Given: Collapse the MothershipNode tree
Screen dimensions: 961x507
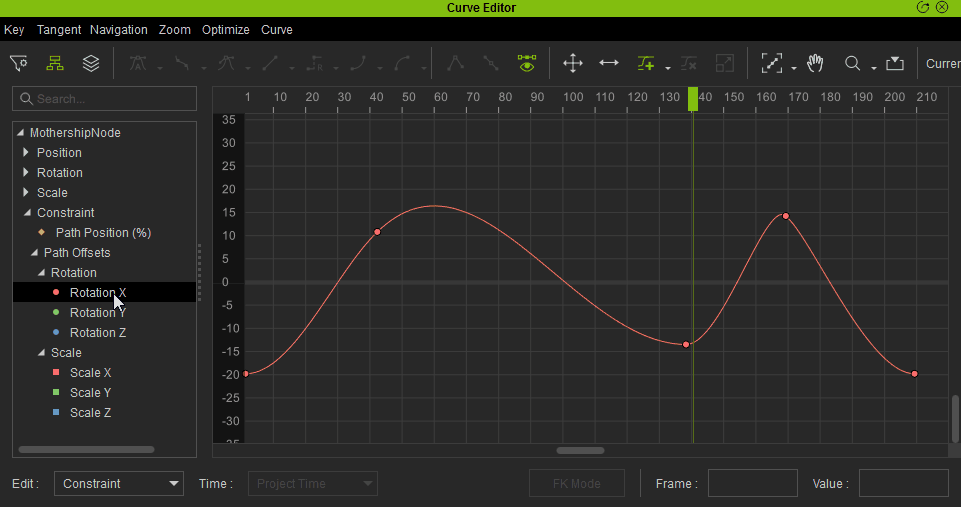Looking at the screenshot, I should [x=20, y=132].
